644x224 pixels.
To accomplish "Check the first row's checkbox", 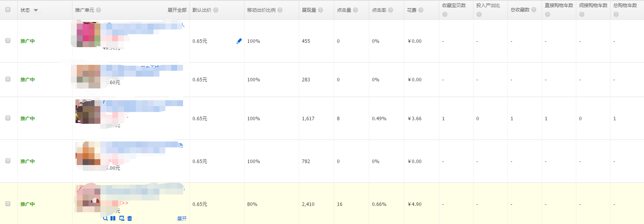I will 8,40.
